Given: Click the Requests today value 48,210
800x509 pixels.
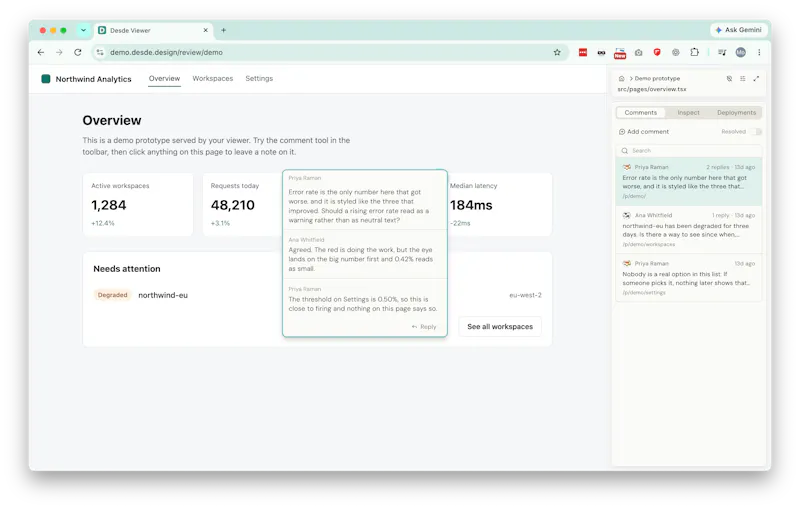Looking at the screenshot, I should pyautogui.click(x=233, y=205).
